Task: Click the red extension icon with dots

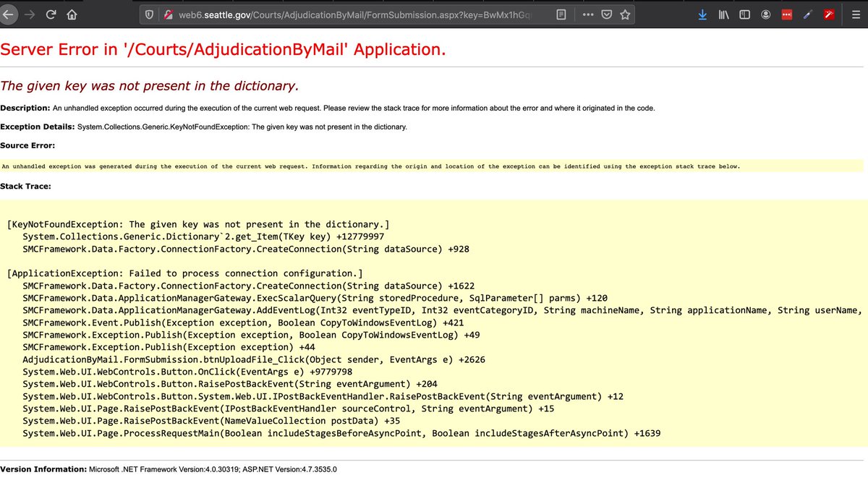Action: 788,14
